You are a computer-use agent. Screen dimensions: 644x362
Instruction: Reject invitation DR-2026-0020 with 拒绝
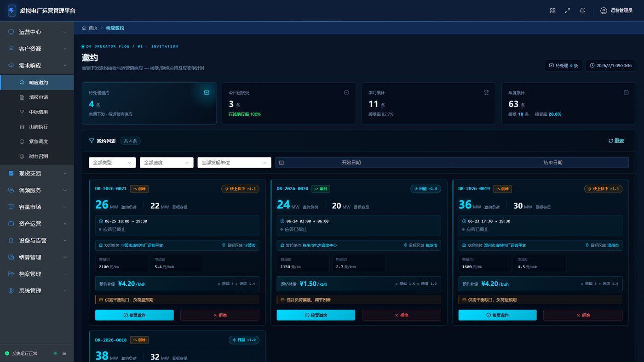tap(401, 315)
